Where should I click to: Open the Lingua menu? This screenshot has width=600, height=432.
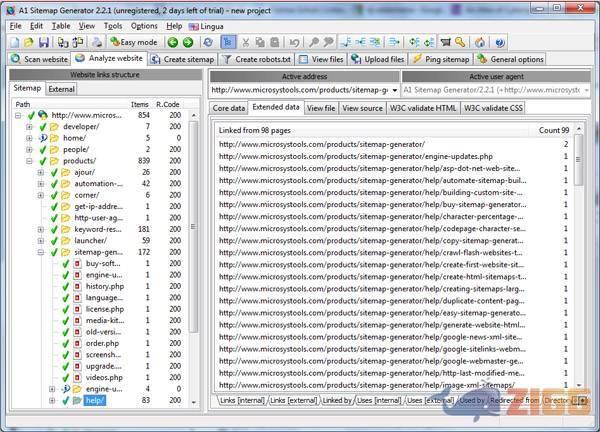click(x=206, y=26)
